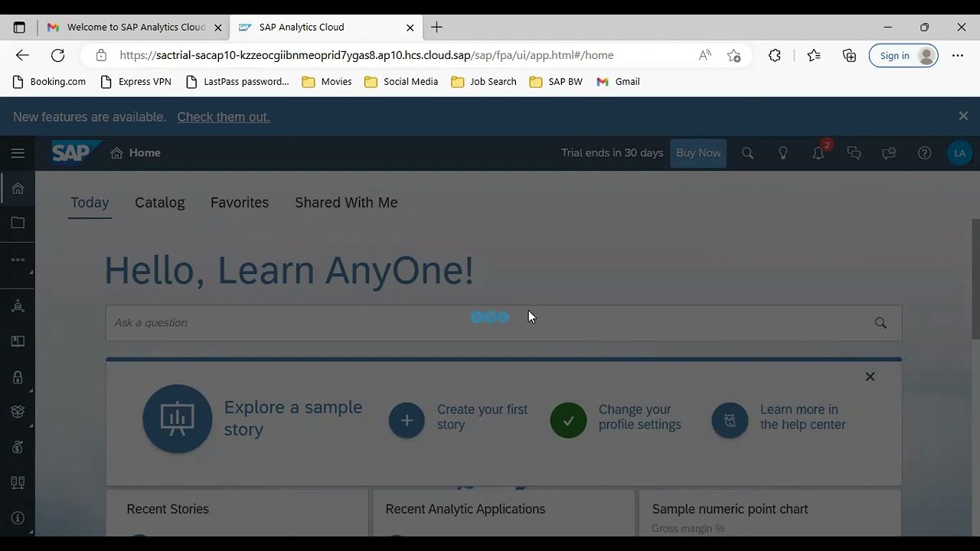
Task: Close the active SAP Analytics Cloud tab
Action: [x=410, y=28]
